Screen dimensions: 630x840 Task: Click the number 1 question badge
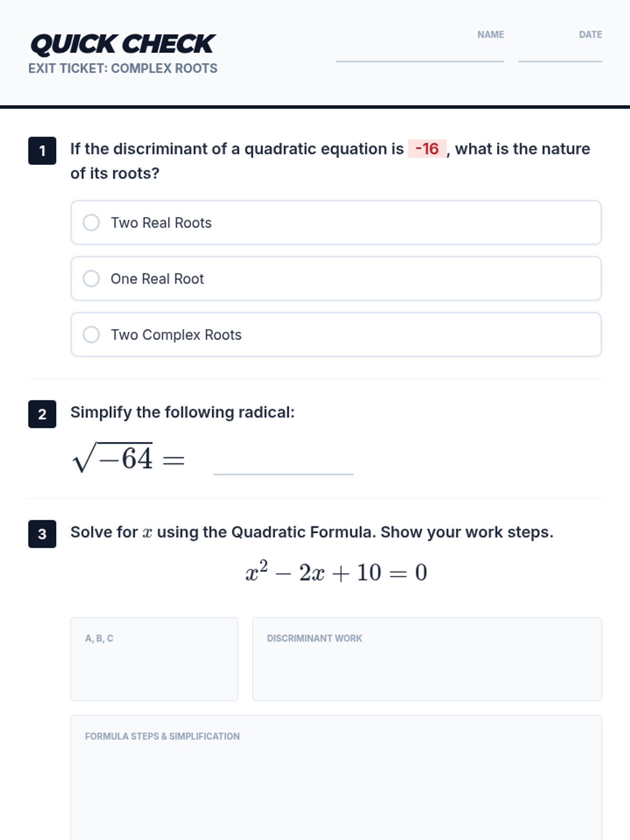(x=42, y=151)
